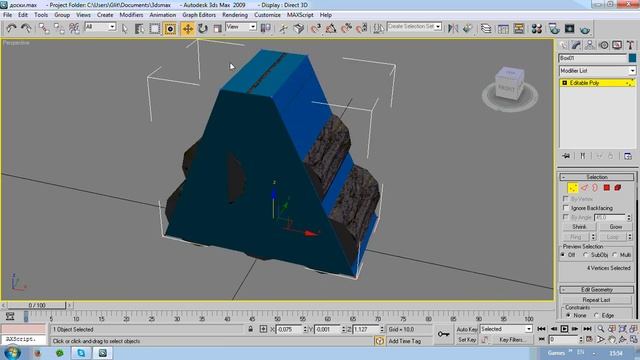This screenshot has width=640, height=360.
Task: Choose the Select Object arrow tool
Action: pyautogui.click(x=125, y=29)
